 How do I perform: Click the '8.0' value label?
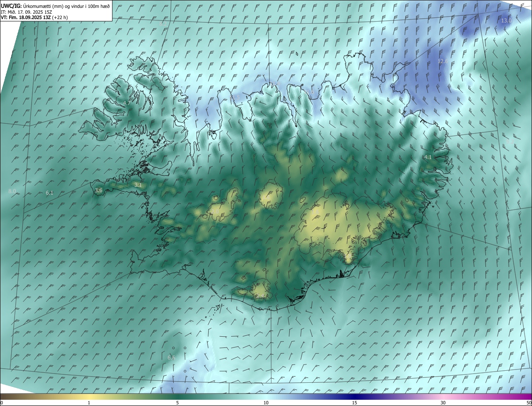(x=12, y=191)
